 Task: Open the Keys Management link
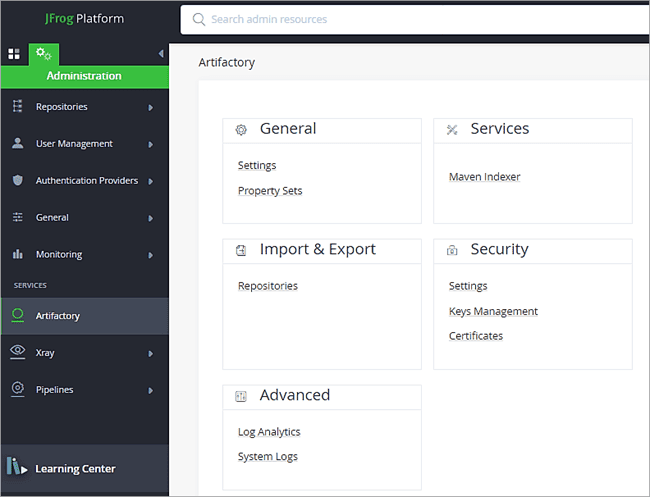coord(493,311)
